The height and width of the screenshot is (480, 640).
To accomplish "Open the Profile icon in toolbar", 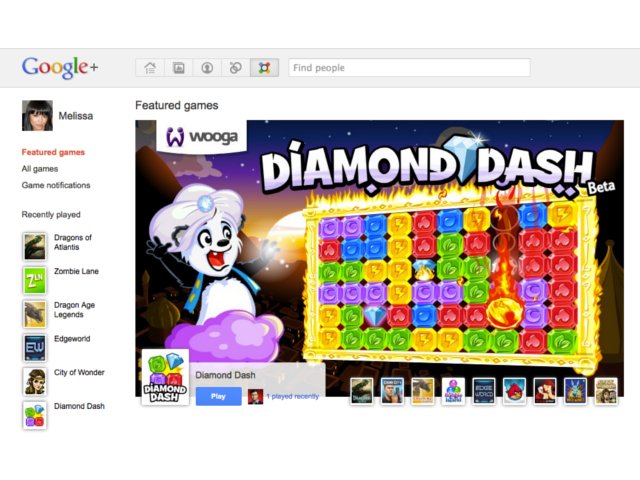I will (x=207, y=68).
